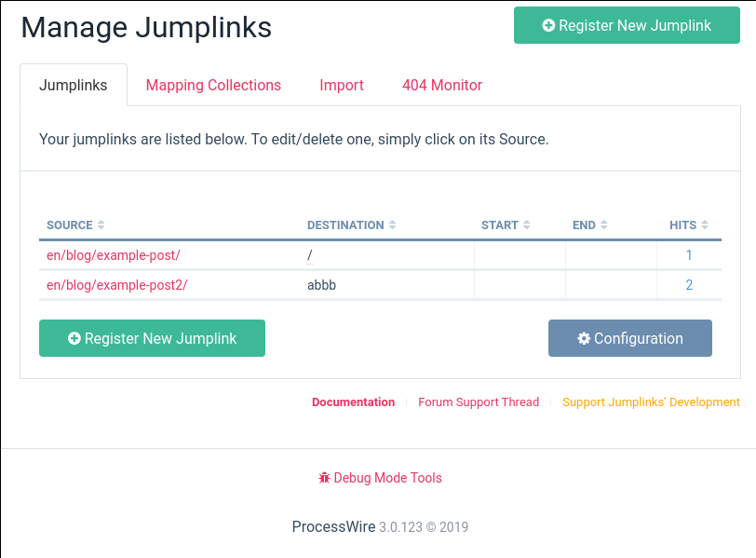Go to the 404 Monitor tab
Screen dimensions: 756x558
click(x=442, y=86)
